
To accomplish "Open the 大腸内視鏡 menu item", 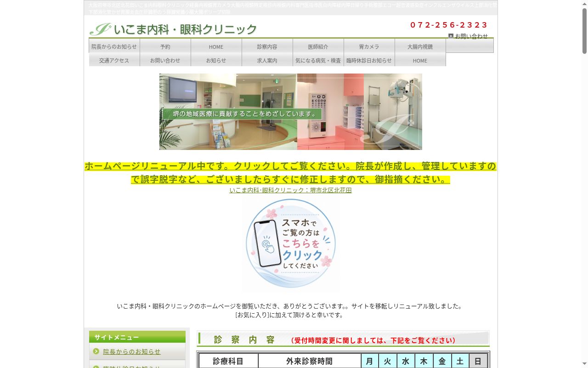I will [x=420, y=46].
